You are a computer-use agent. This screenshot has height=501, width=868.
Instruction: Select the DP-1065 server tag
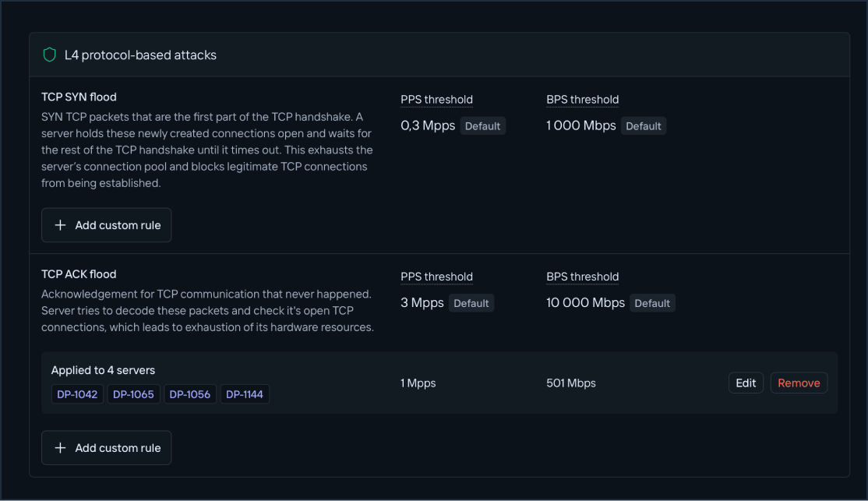pyautogui.click(x=133, y=393)
